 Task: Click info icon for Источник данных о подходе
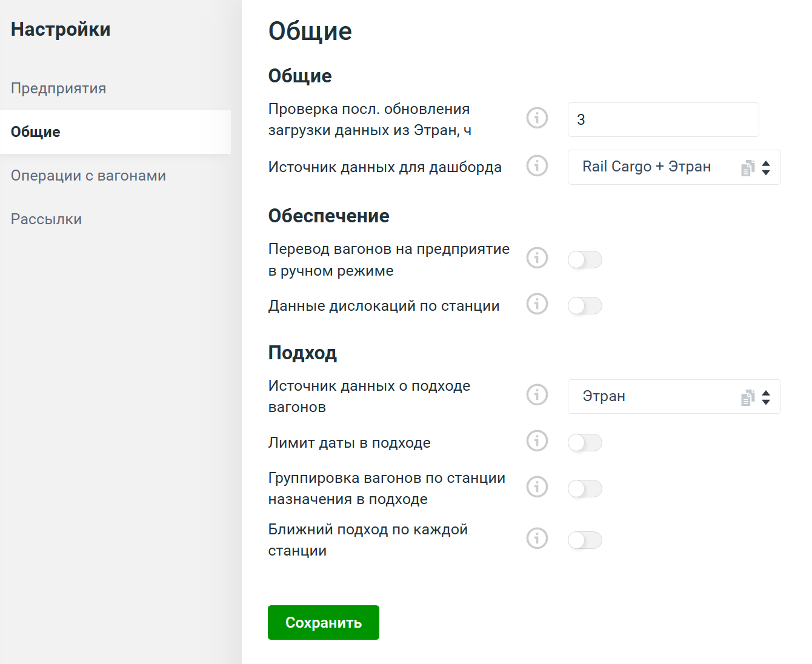[x=537, y=395]
